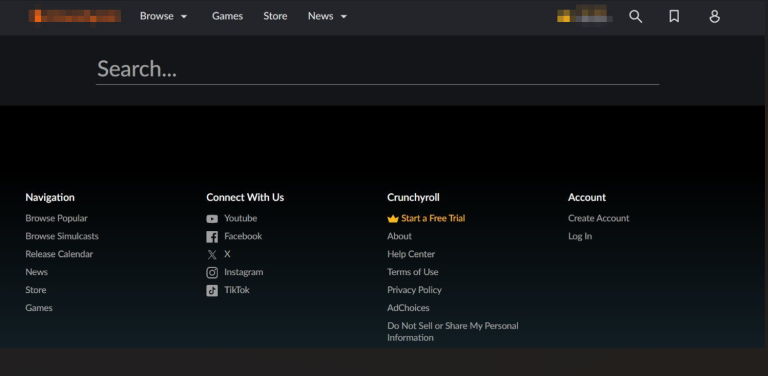
Task: Click the blurred yellow premium badge in header
Action: click(585, 15)
